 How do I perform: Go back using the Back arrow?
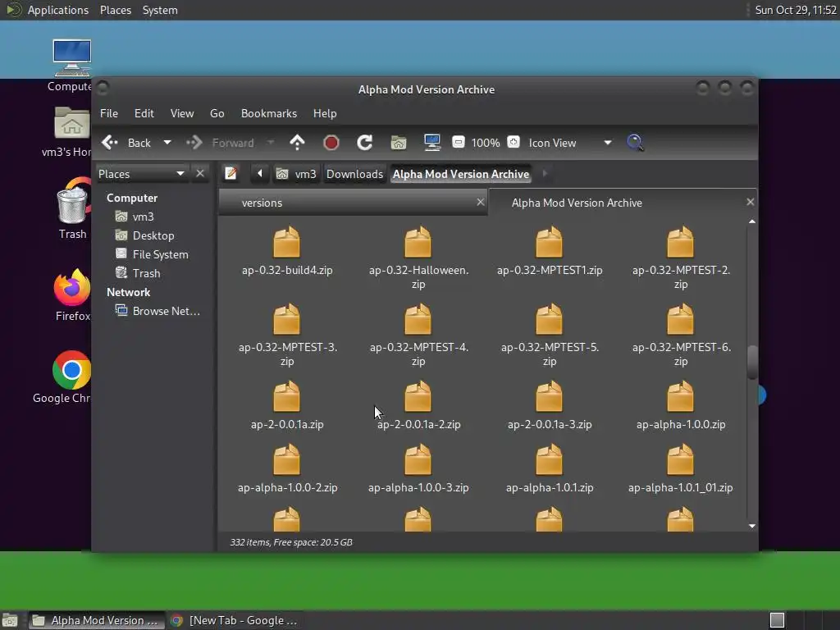click(126, 143)
